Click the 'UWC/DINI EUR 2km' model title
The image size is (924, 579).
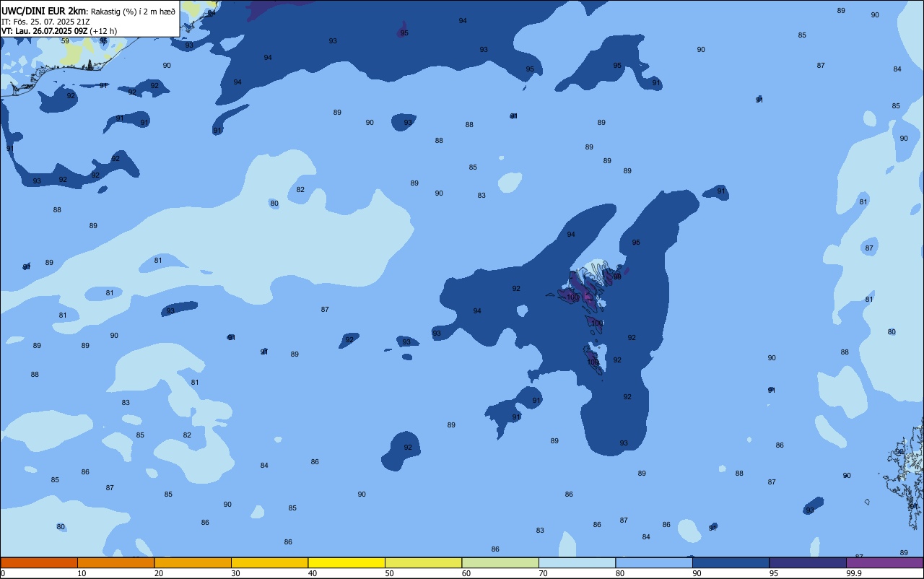[43, 10]
